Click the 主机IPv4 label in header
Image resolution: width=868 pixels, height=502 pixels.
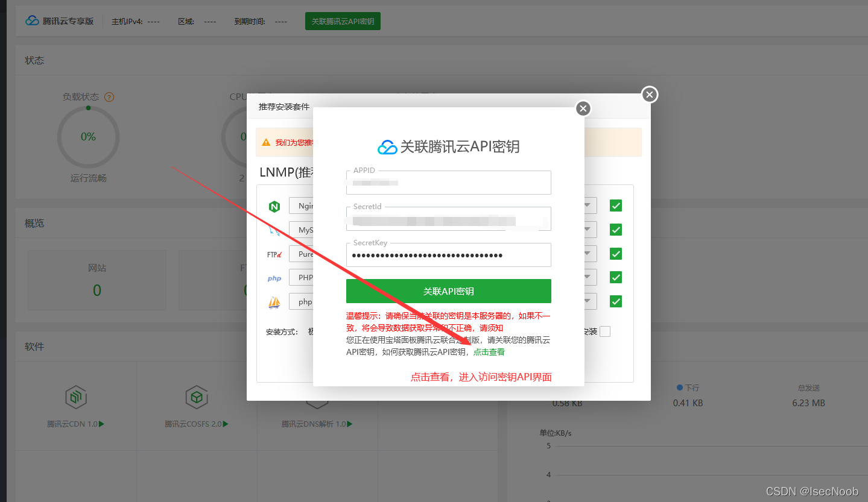coord(127,21)
